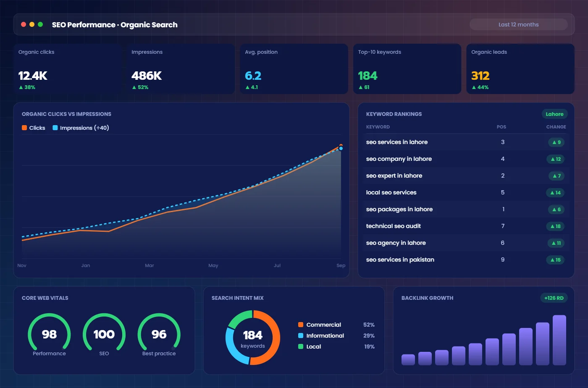Select the orange Commercial swatch in Search Intent Mix

click(301, 325)
